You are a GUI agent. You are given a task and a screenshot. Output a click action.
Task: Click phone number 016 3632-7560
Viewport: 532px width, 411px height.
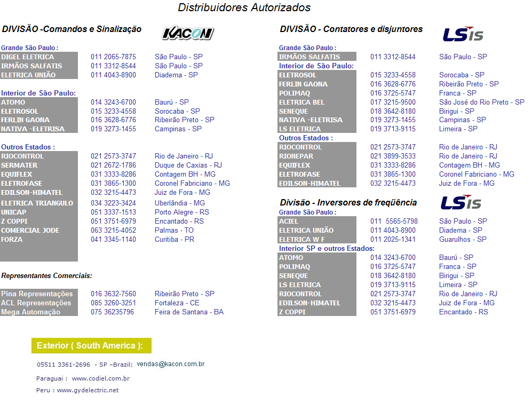(113, 294)
